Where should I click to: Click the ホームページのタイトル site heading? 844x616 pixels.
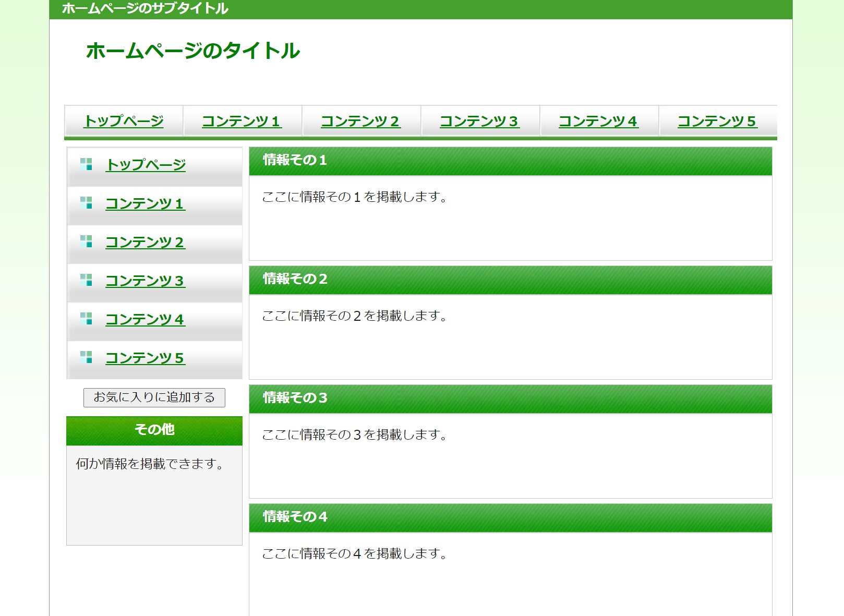(x=192, y=51)
